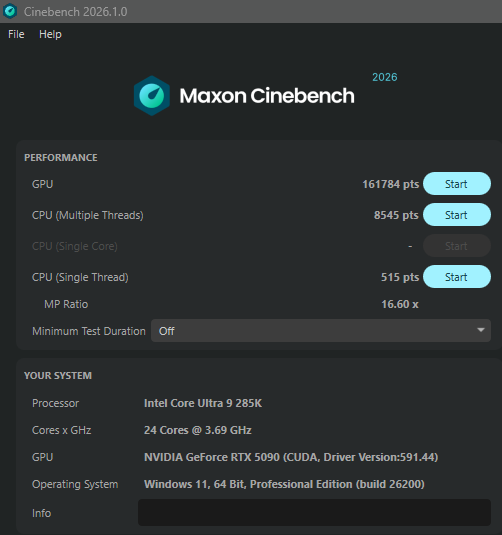This screenshot has width=502, height=535.
Task: Click the PERFORMANCE section heading
Action: (x=61, y=158)
